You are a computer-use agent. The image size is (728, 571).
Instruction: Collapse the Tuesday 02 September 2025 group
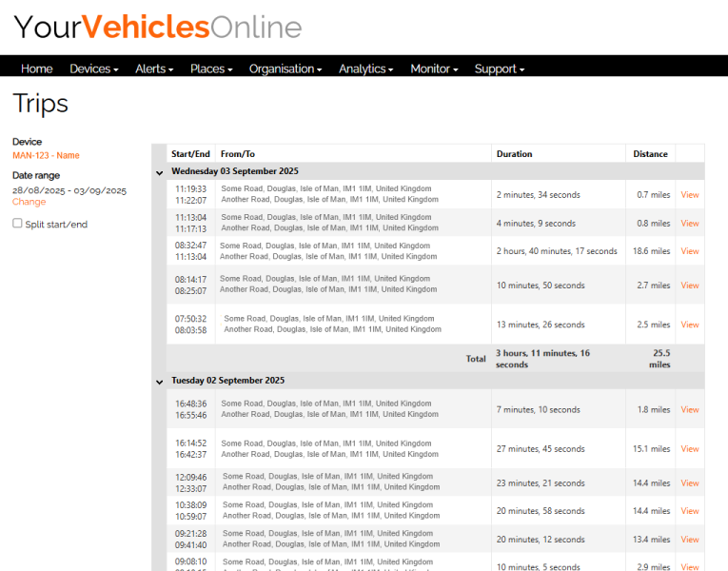pos(159,381)
